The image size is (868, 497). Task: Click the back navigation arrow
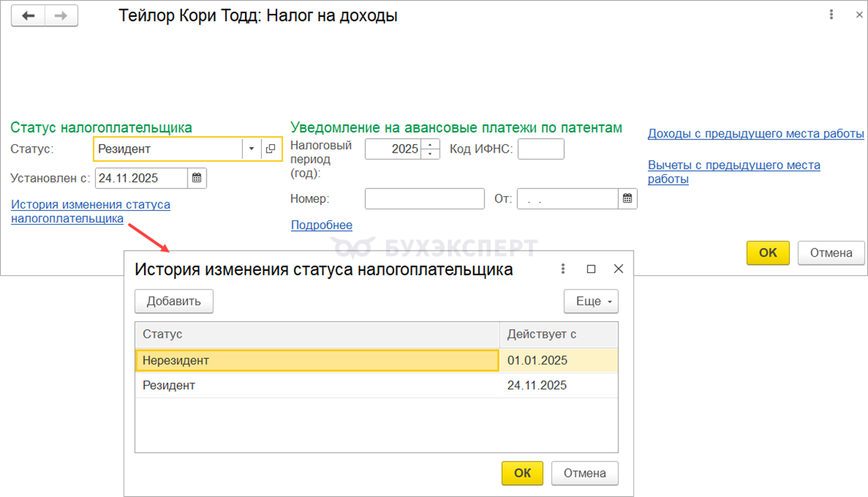[x=29, y=15]
